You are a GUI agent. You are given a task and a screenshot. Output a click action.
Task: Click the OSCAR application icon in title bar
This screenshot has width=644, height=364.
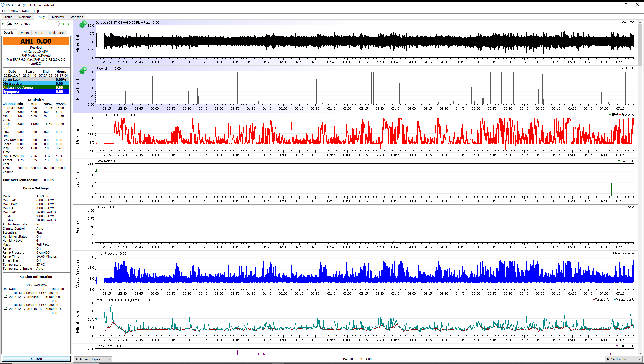(3, 5)
